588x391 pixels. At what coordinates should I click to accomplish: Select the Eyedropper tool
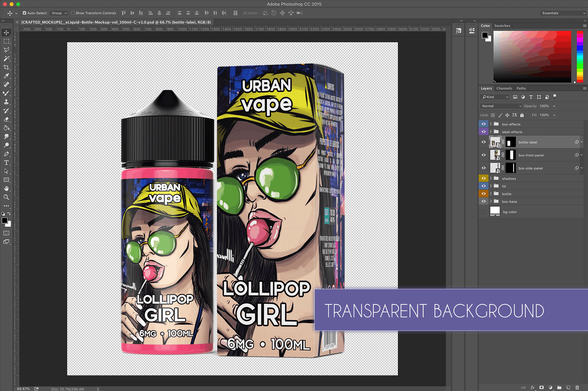tap(6, 76)
